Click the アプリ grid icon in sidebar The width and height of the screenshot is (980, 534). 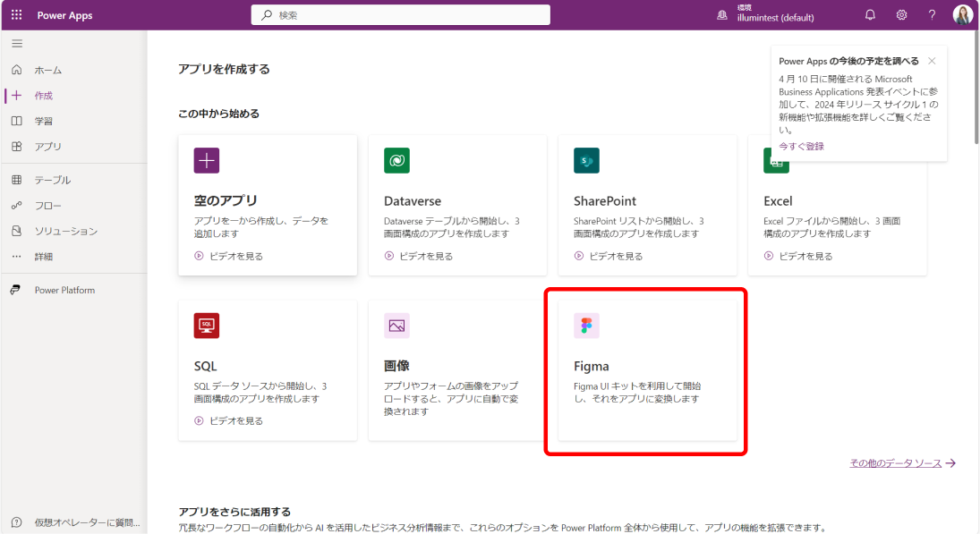click(x=17, y=146)
